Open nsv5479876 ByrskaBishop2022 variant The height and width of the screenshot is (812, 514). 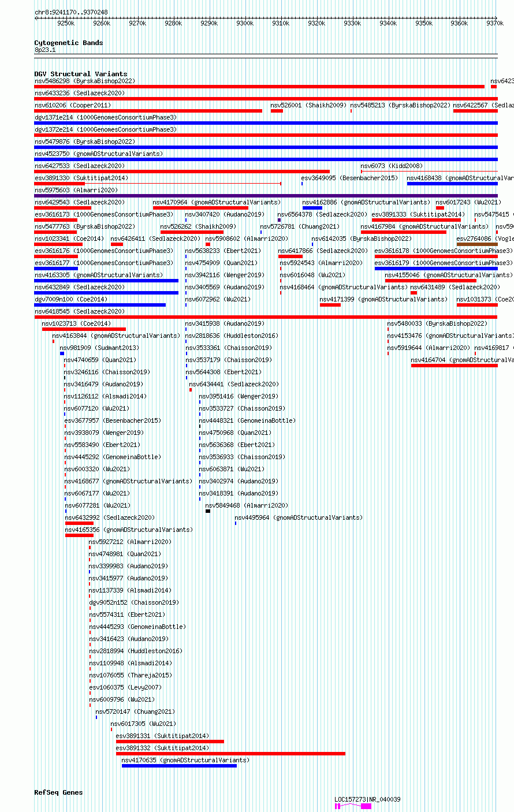(x=84, y=141)
